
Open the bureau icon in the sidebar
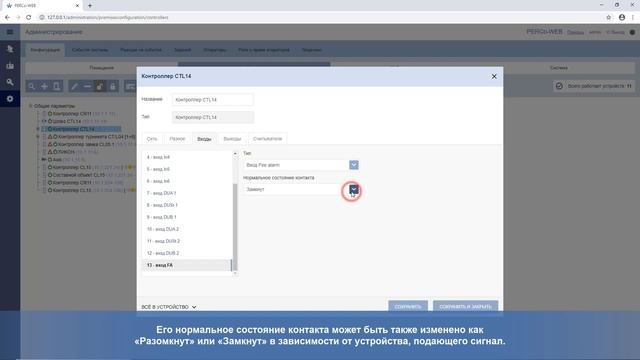(x=10, y=66)
